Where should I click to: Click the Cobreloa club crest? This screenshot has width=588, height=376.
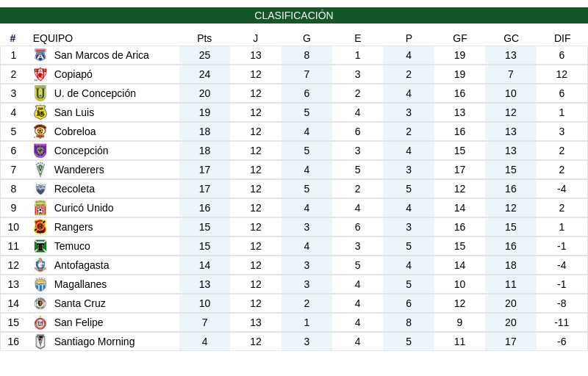click(x=40, y=131)
